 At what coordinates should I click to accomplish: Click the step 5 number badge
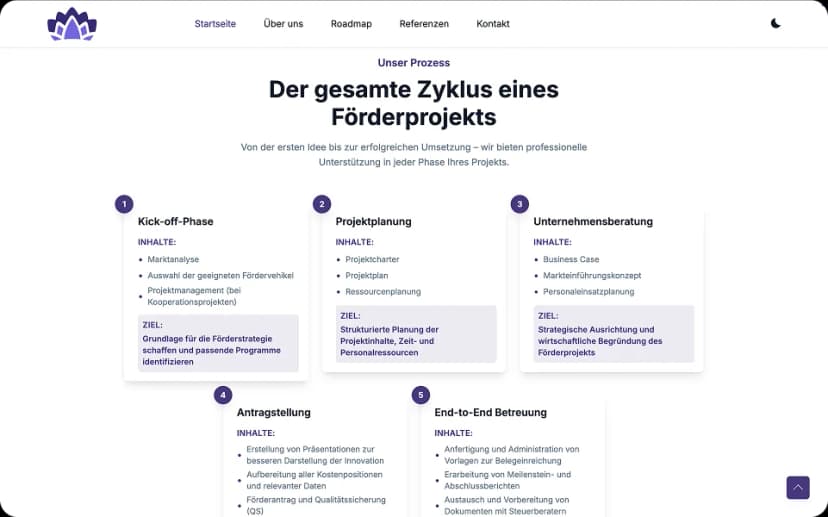coord(420,395)
